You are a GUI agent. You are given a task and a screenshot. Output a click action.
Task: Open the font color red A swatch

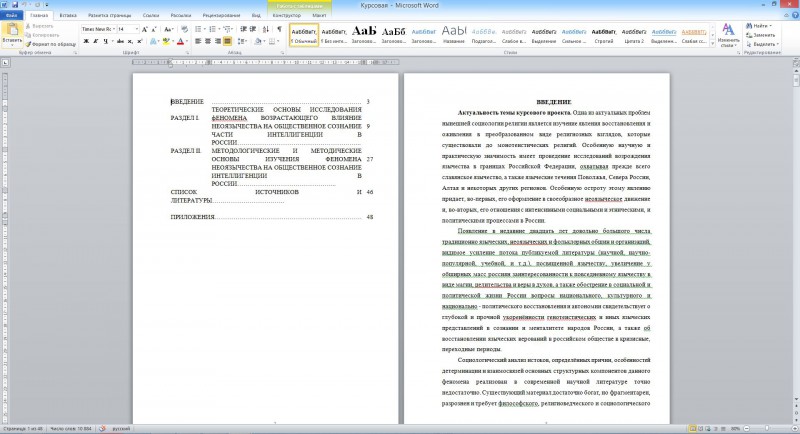(x=180, y=41)
